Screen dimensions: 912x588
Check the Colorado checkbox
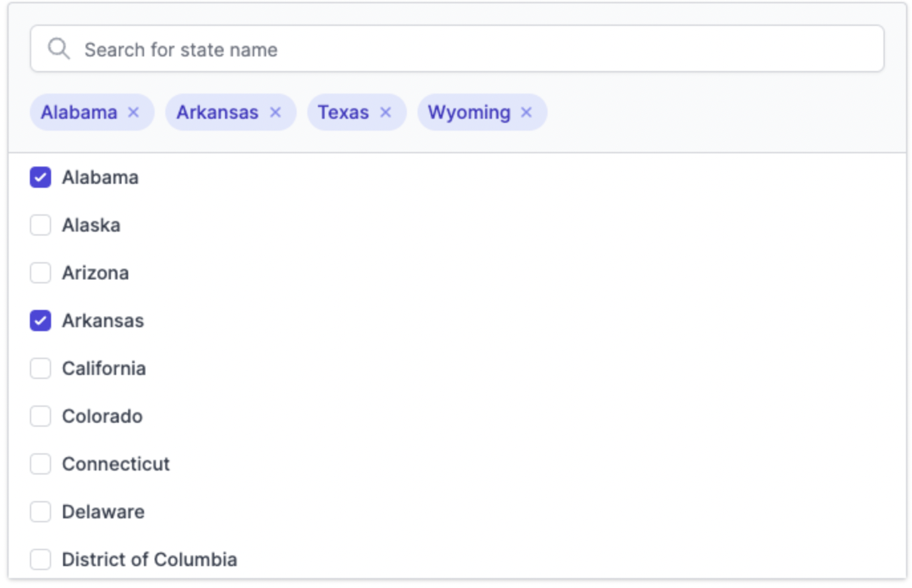click(40, 416)
